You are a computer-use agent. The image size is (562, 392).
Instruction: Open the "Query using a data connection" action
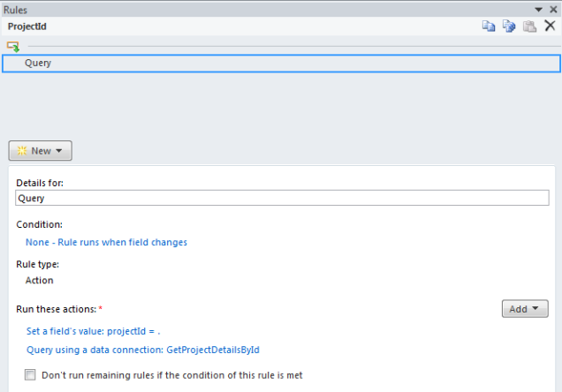coord(143,350)
